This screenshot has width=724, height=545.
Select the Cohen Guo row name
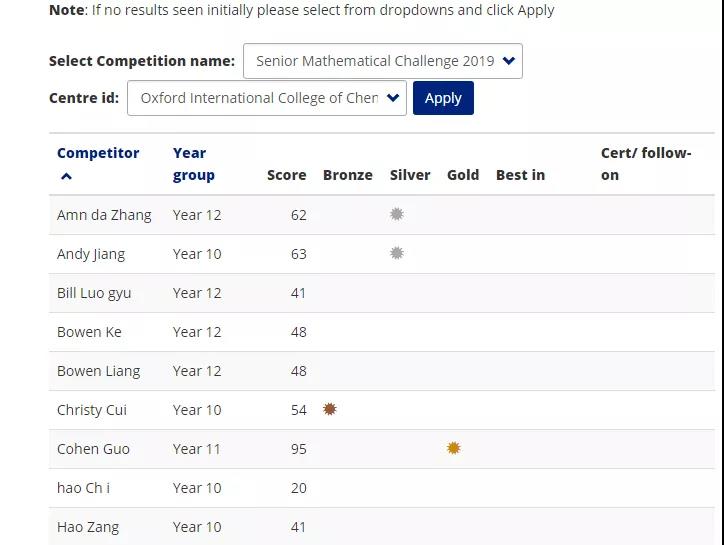(x=93, y=449)
